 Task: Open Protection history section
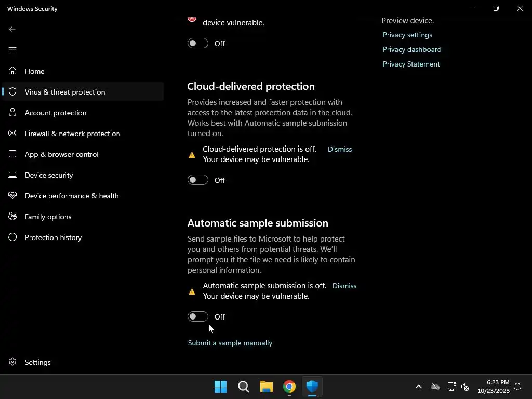coord(83,237)
